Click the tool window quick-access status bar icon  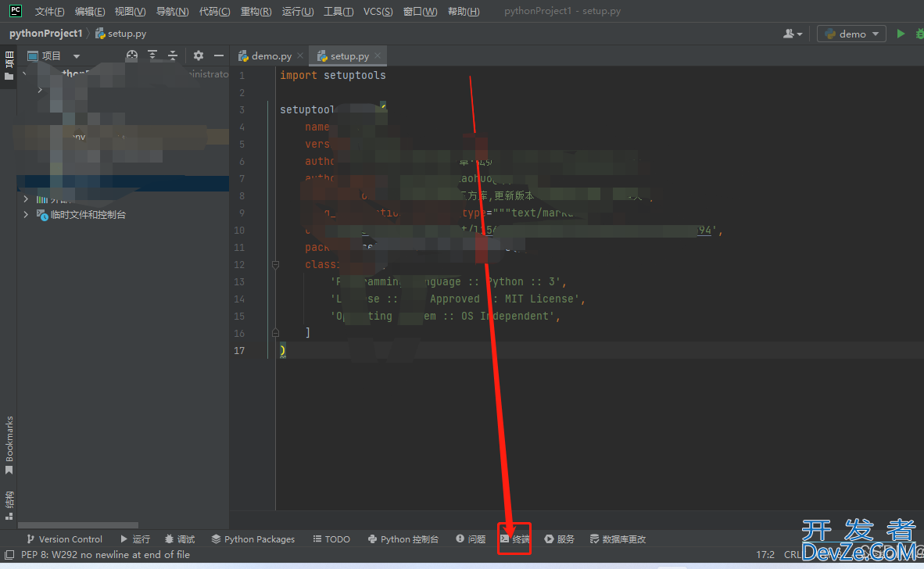(9, 555)
